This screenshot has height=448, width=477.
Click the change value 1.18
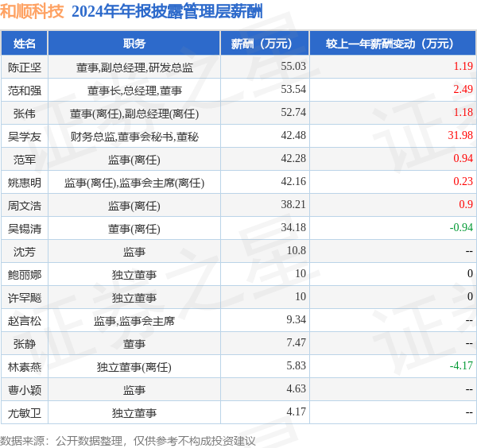pos(463,113)
